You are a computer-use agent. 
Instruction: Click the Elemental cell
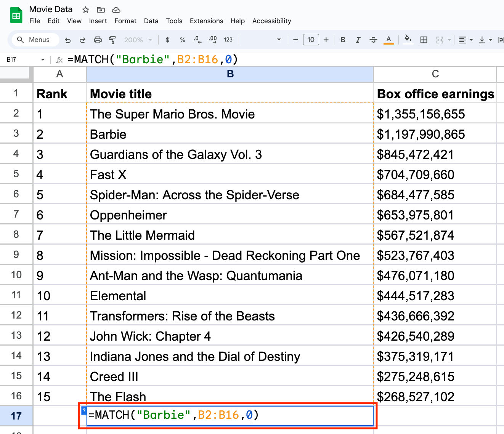coord(230,296)
